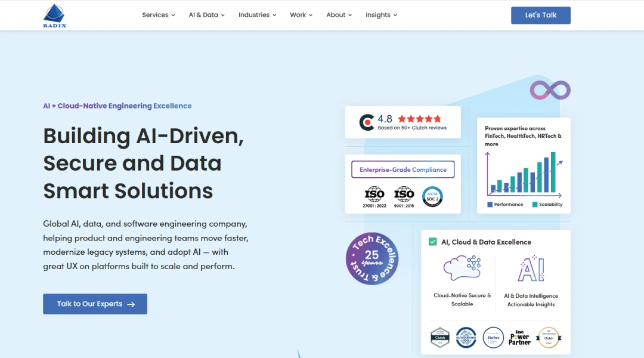This screenshot has height=358, width=644.
Task: Click the Forbes circular badge
Action: (x=493, y=337)
